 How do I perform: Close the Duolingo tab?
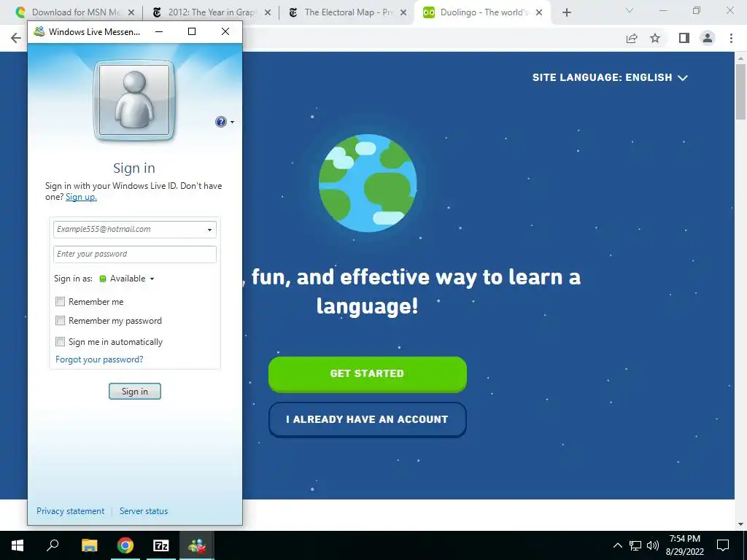pyautogui.click(x=539, y=12)
